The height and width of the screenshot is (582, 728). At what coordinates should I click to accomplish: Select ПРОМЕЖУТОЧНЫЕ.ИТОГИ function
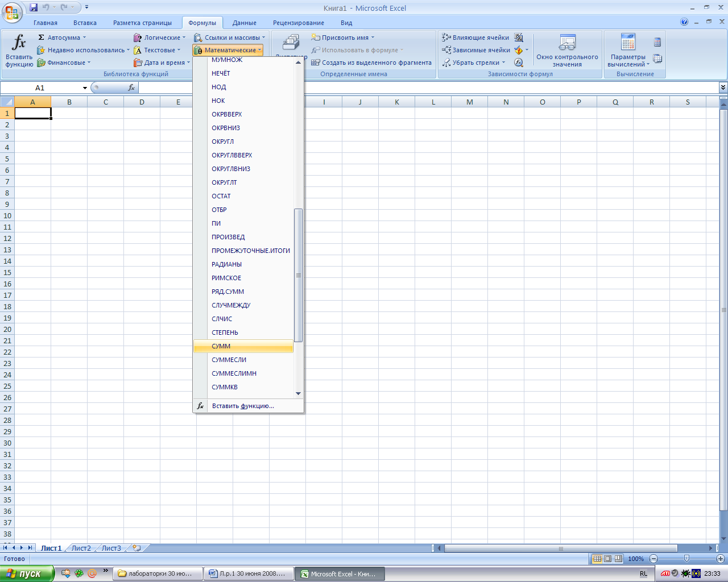tap(243, 251)
